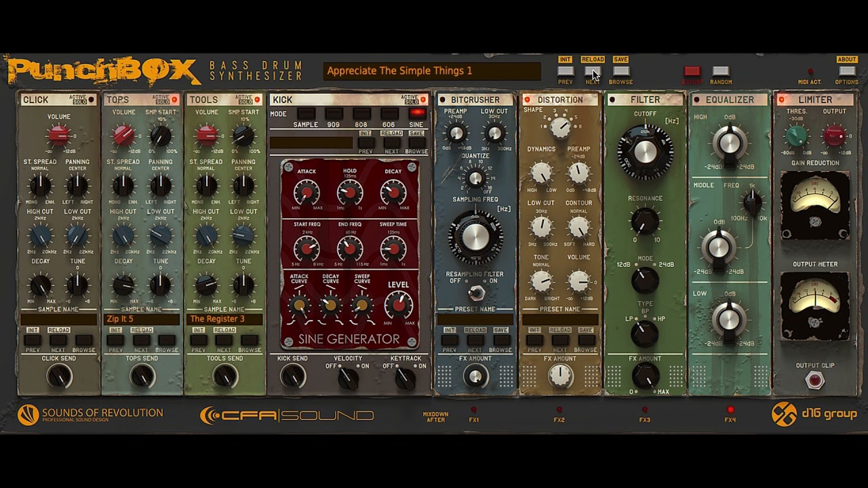868x488 pixels.
Task: Click the sine generator Level knob
Action: 399,306
